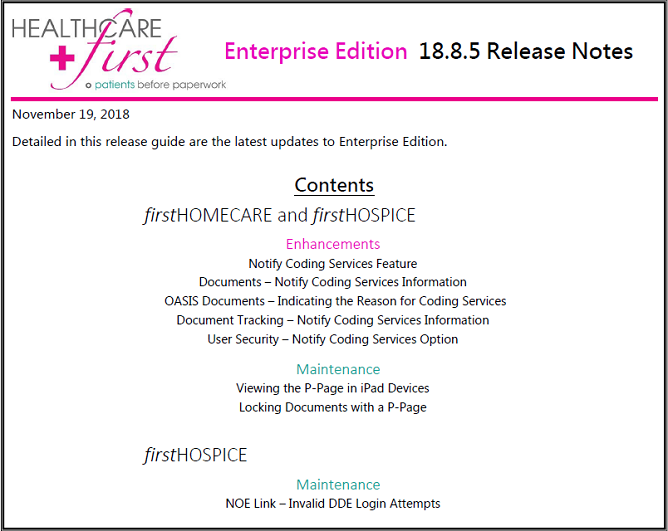Click the Contents heading
The width and height of the screenshot is (668, 531).
(x=334, y=185)
